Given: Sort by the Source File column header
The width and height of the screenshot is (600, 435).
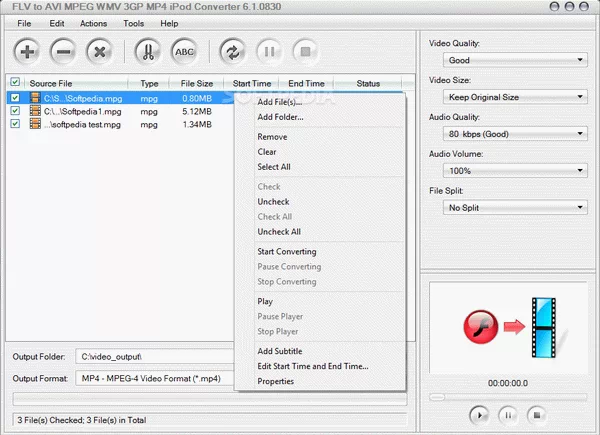Looking at the screenshot, I should click(x=77, y=83).
